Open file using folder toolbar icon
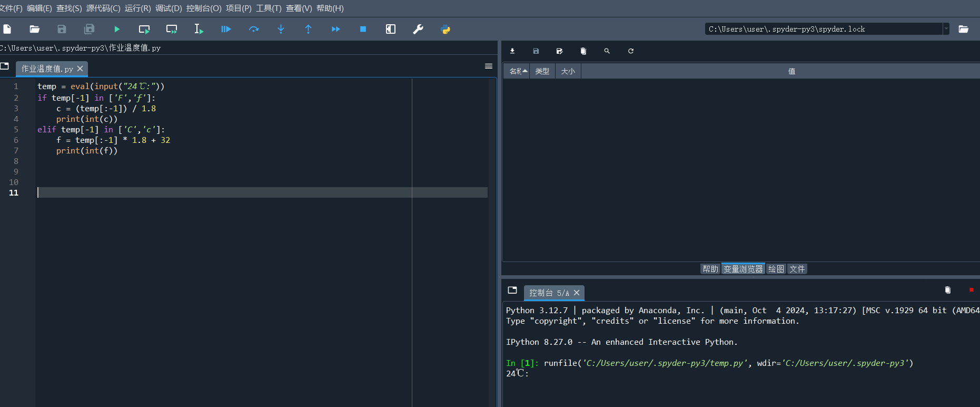 pos(35,29)
